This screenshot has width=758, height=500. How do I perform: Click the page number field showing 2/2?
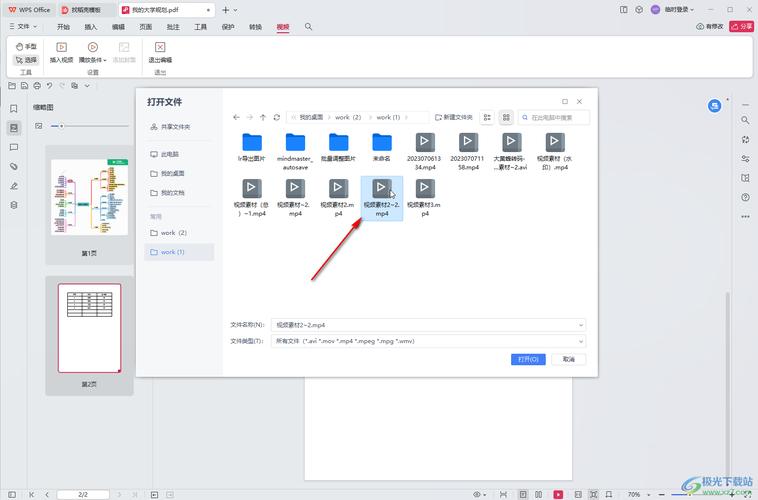pos(83,494)
